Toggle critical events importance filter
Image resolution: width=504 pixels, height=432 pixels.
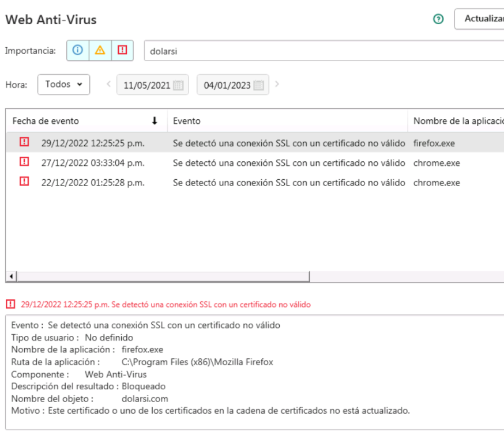(x=122, y=50)
